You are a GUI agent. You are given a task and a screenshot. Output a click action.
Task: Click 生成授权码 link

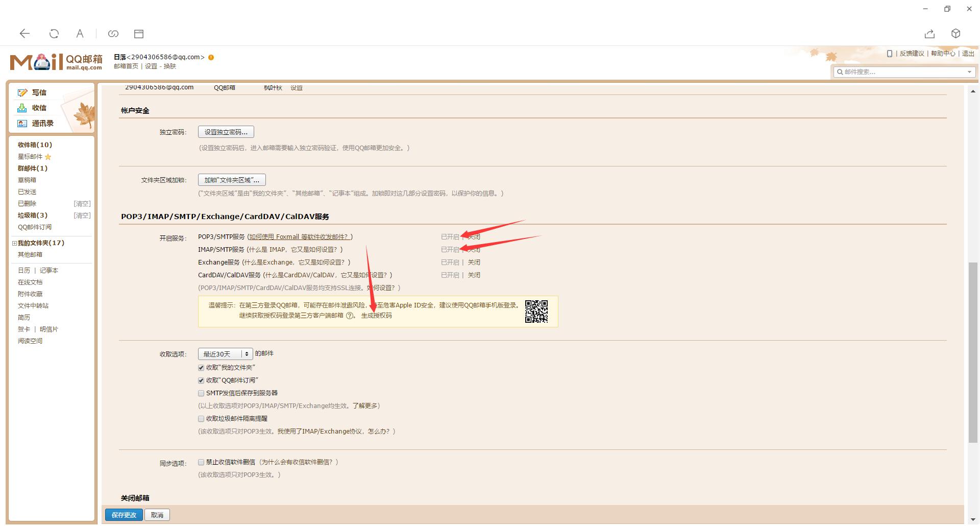[377, 316]
